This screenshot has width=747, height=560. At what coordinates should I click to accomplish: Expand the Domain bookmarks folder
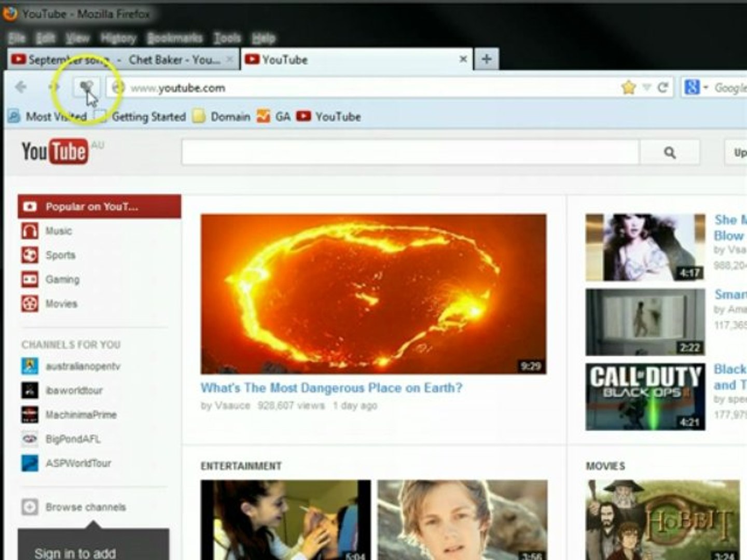point(222,117)
